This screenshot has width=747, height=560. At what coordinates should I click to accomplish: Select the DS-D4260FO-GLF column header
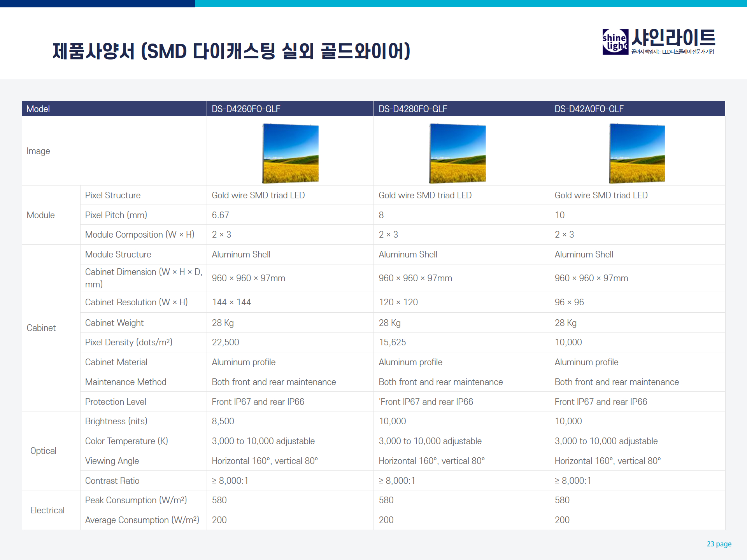click(246, 109)
